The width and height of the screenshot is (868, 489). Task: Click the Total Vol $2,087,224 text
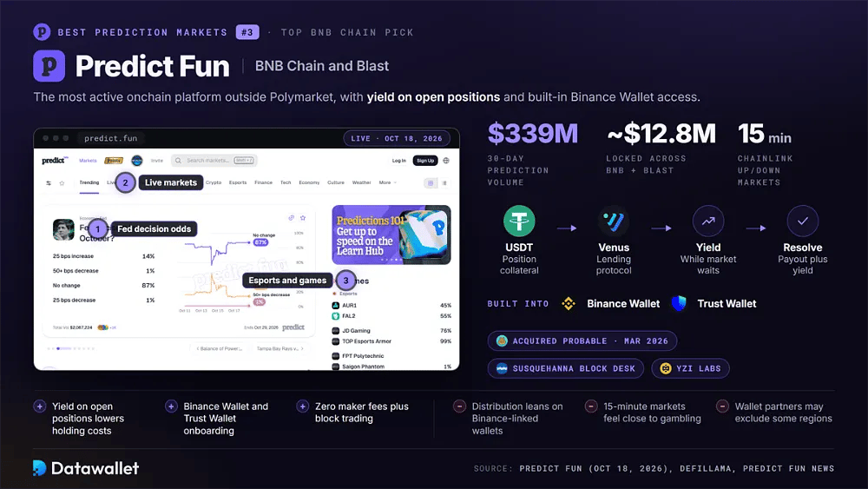click(x=73, y=327)
